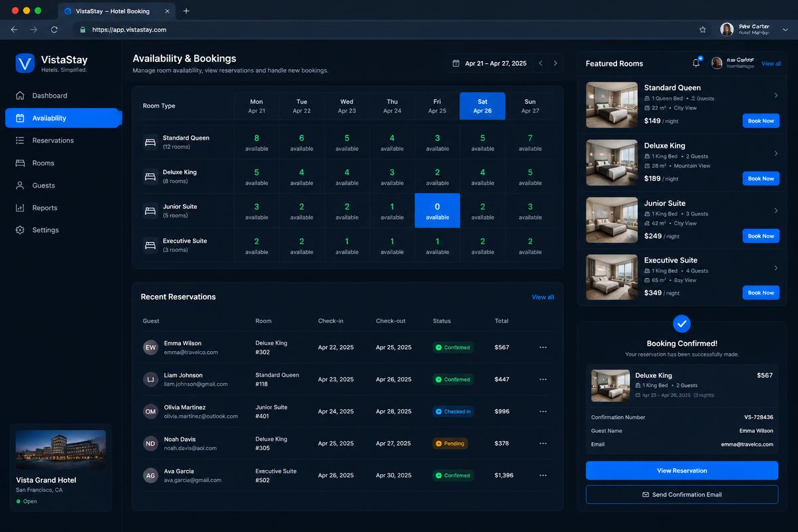The width and height of the screenshot is (798, 532).
Task: Click View all in Featured Rooms
Action: 771,64
